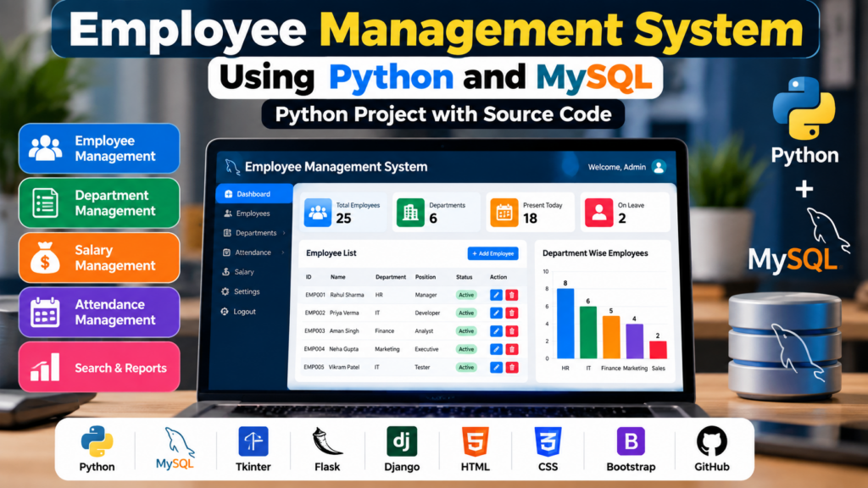This screenshot has width=868, height=488.
Task: Edit employee Neha Gupta with pencil icon
Action: click(x=496, y=349)
